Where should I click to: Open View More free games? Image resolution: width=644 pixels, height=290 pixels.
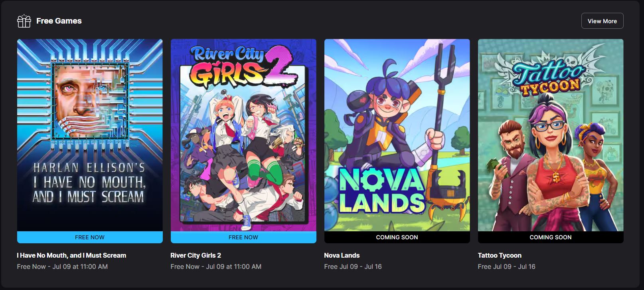[602, 21]
